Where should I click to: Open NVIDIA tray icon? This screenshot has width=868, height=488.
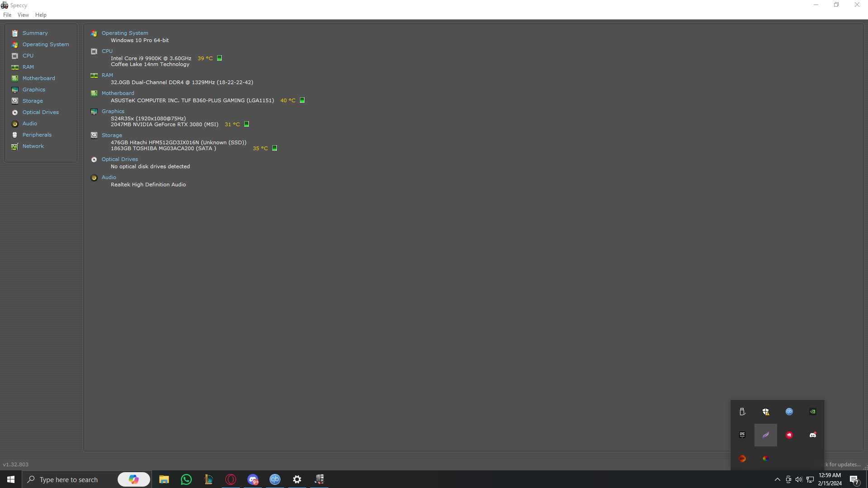[x=813, y=412]
